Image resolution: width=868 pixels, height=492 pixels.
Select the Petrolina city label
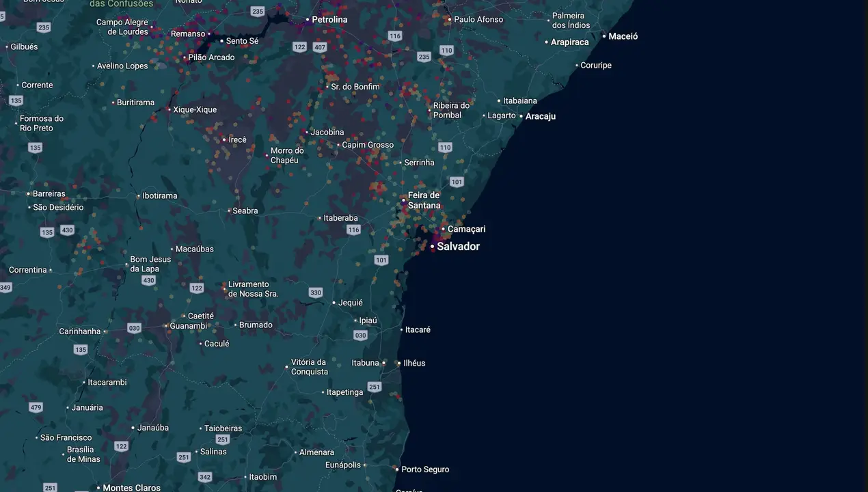[x=329, y=20]
